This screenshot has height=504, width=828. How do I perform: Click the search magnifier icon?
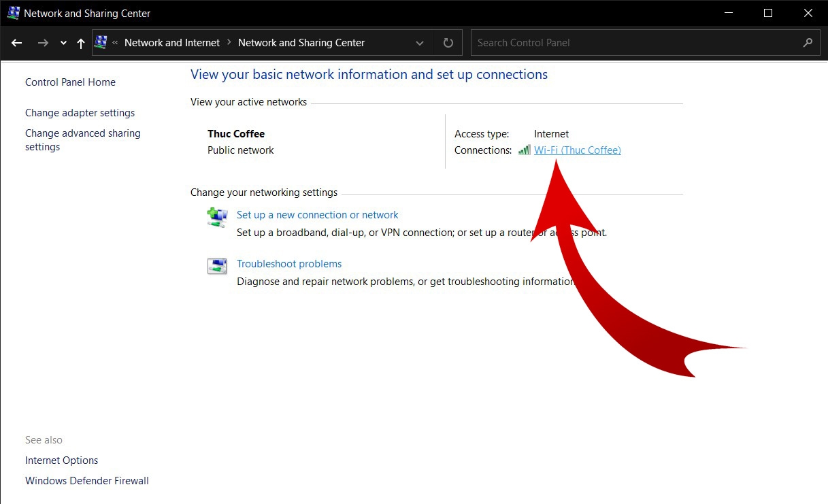click(808, 42)
